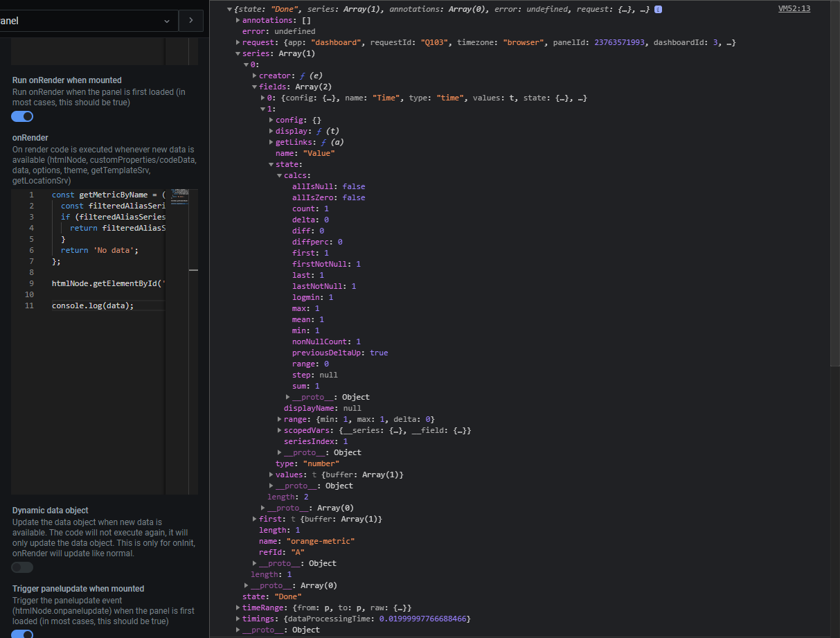This screenshot has width=840, height=638.
Task: Select error: undefined entry
Action: (278, 31)
